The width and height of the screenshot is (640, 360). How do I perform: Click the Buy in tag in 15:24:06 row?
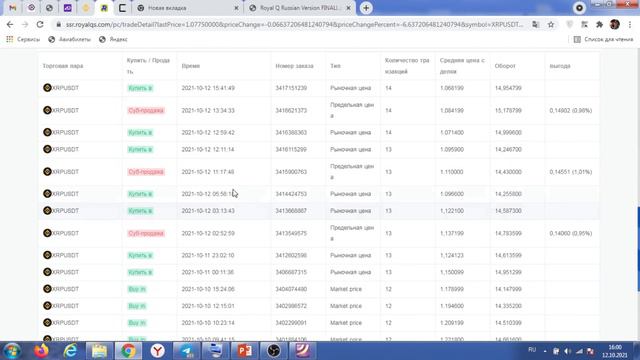tap(137, 289)
